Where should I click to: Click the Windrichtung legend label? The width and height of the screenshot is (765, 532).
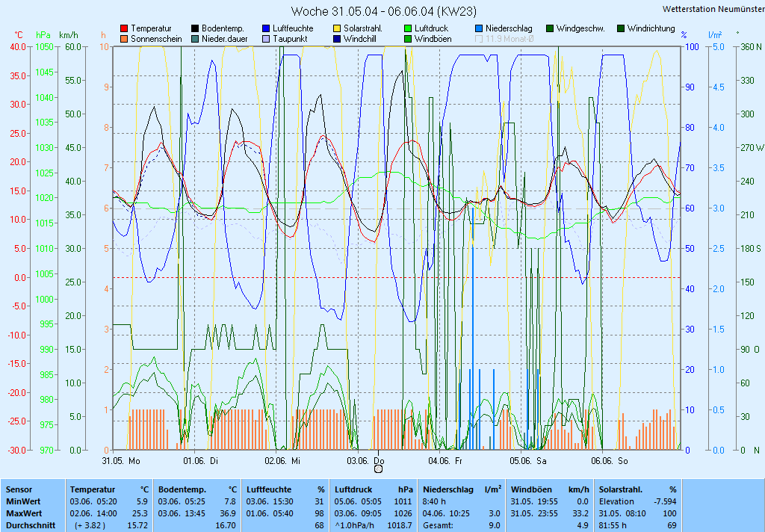pos(651,28)
